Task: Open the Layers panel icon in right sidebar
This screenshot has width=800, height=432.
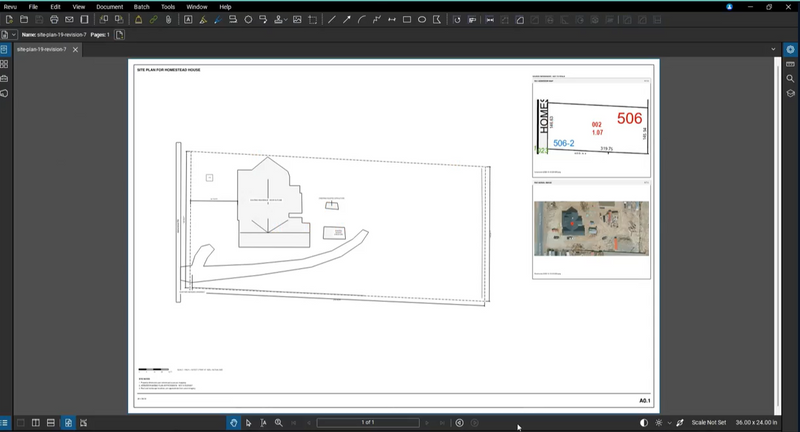Action: [790, 93]
